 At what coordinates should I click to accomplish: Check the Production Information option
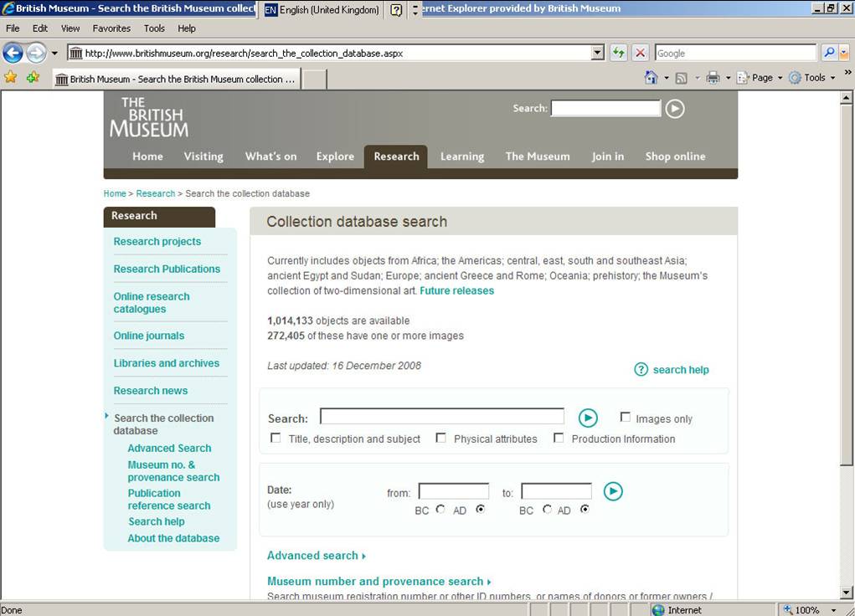tap(559, 438)
